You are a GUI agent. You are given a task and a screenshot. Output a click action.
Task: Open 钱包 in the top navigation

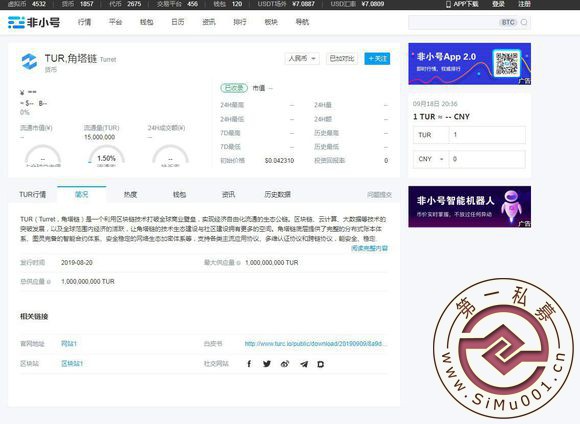click(146, 22)
